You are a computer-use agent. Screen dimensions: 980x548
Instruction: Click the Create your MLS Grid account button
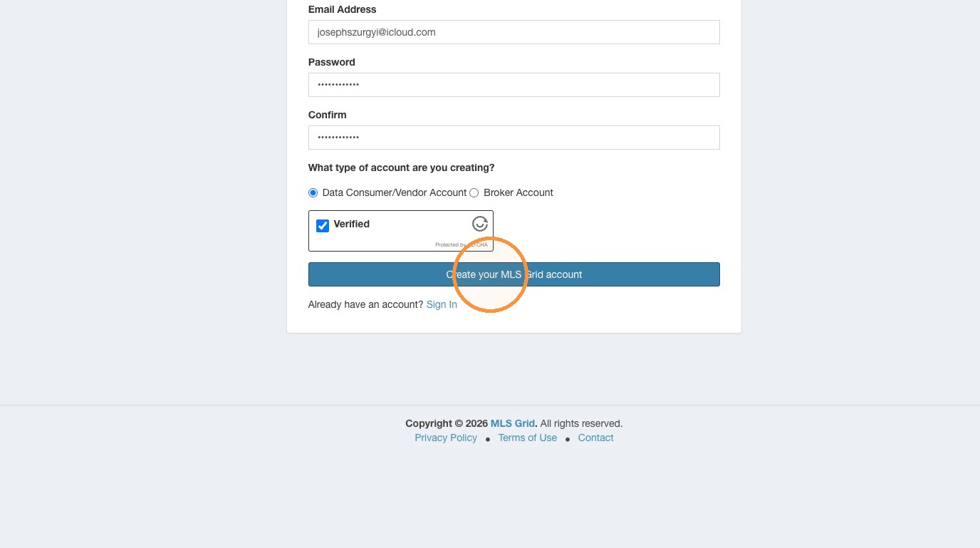(x=514, y=274)
